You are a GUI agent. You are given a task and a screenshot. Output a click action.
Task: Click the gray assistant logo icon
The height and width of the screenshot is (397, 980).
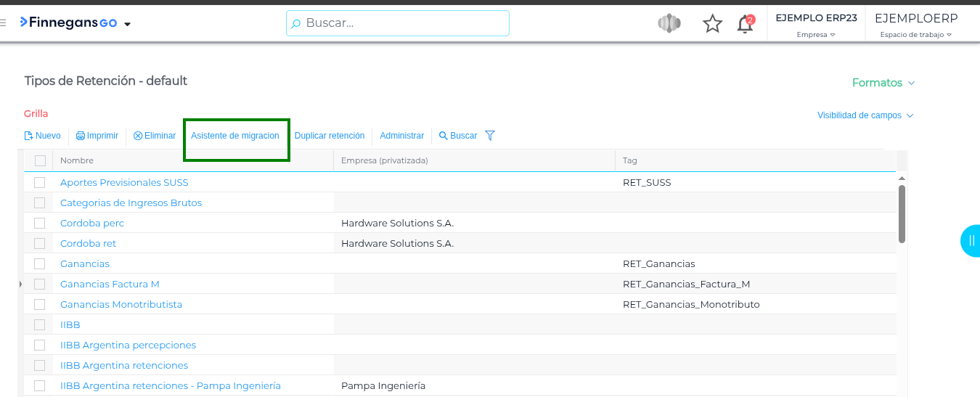tap(669, 24)
